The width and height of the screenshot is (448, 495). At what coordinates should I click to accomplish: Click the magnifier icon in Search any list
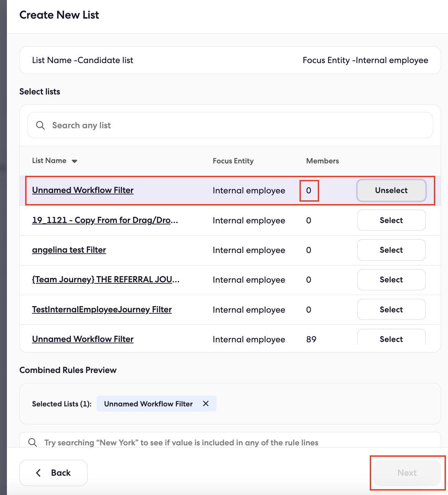click(40, 125)
